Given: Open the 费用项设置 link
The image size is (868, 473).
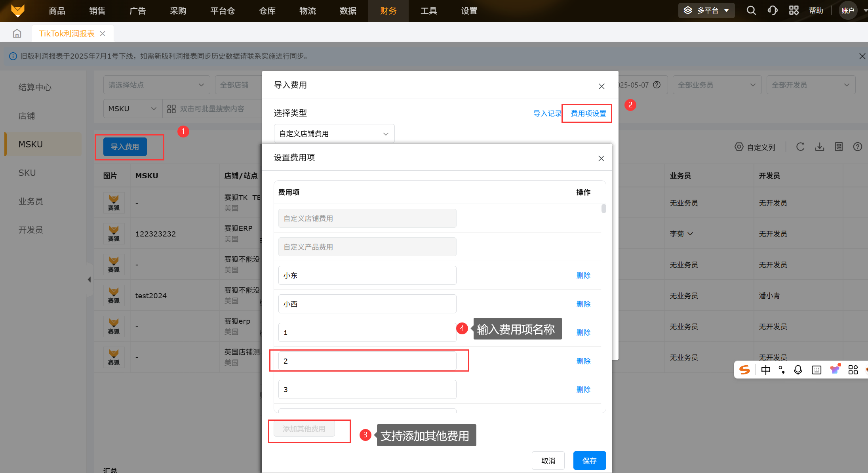Looking at the screenshot, I should pos(588,114).
